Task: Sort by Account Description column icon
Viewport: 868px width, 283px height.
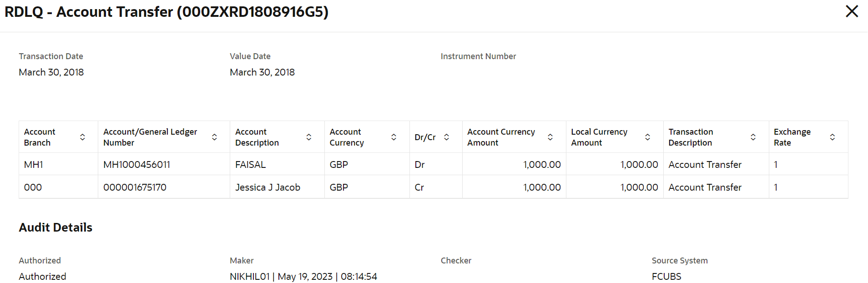Action: click(x=309, y=137)
